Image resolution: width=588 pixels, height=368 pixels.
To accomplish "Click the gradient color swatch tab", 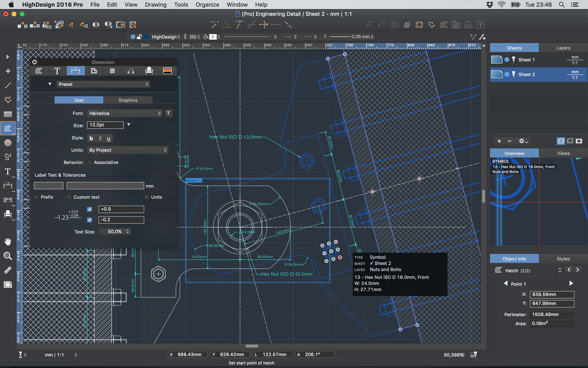I will click(167, 71).
